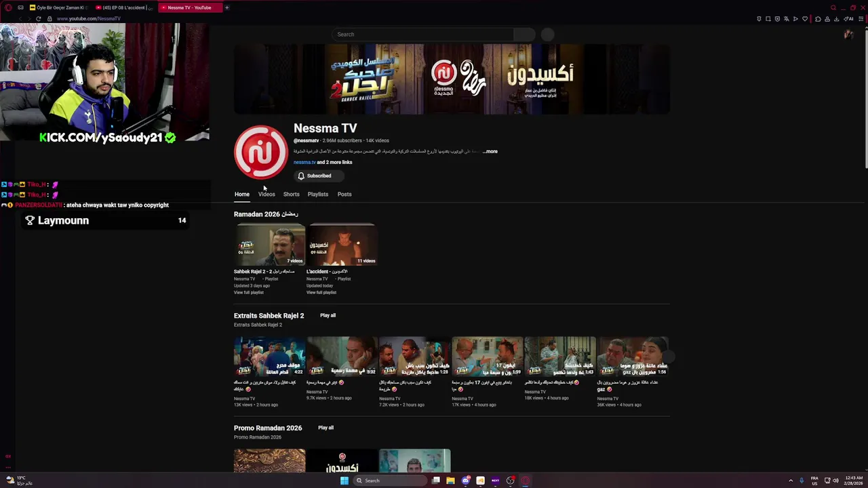The height and width of the screenshot is (488, 868).
Task: Click the translate page icon
Action: pos(787,19)
